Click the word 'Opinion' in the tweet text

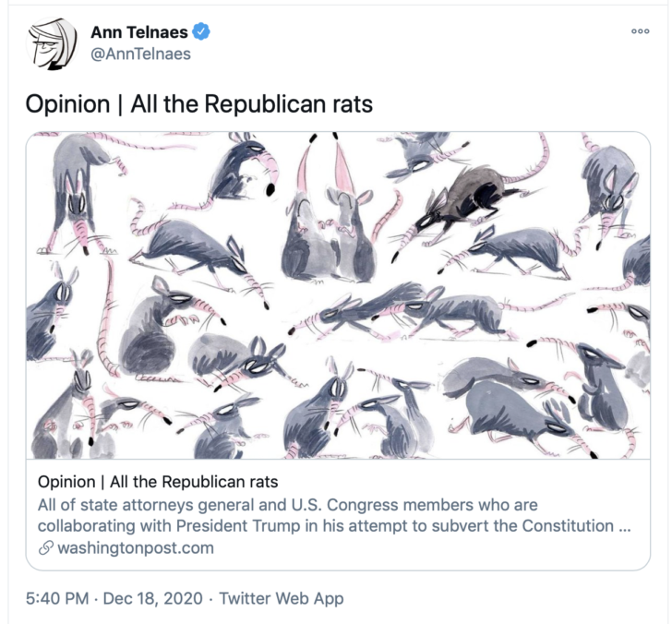(67, 104)
